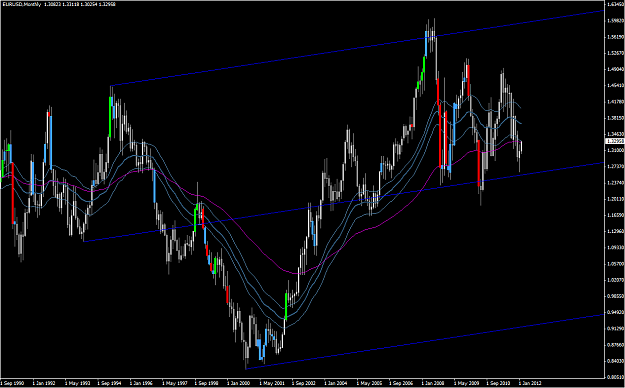Click the 1.23740 price scale label
The image size is (625, 388).
(x=615, y=183)
